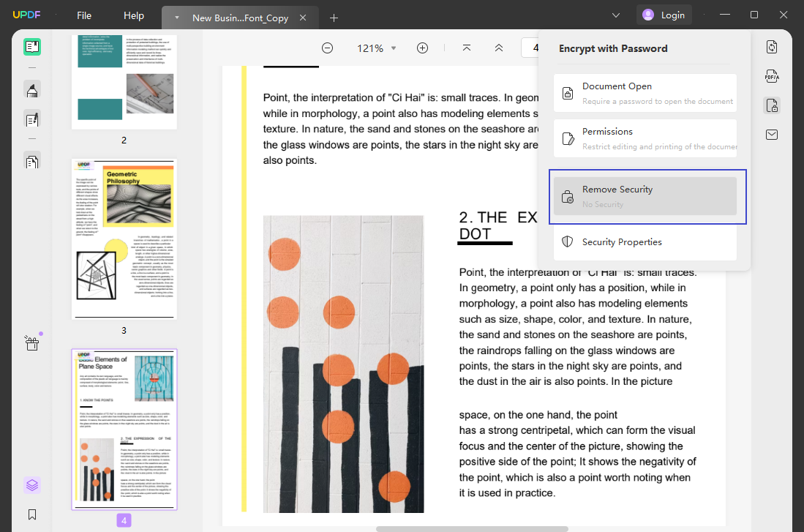804x532 pixels.
Task: Open the Share via email panel
Action: click(x=772, y=134)
